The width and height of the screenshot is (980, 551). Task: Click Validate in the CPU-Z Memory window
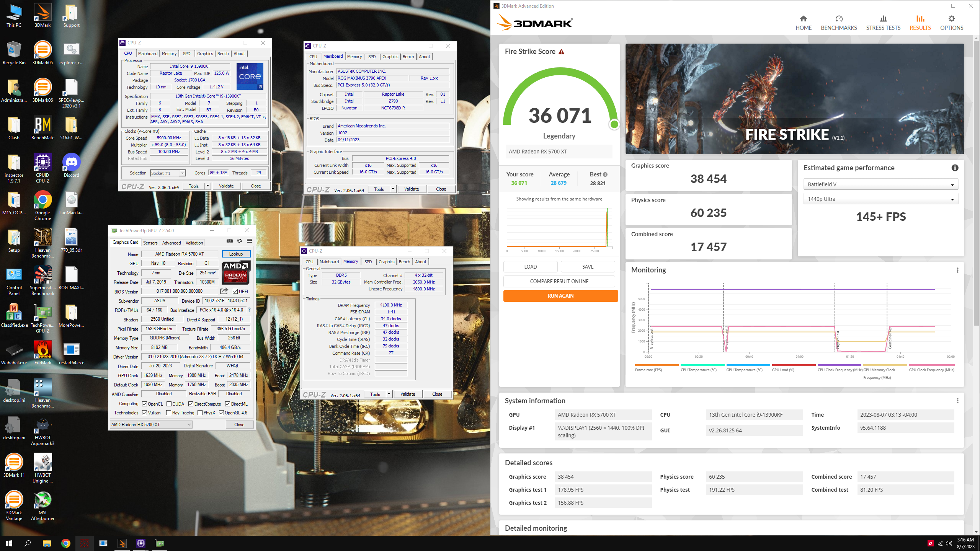[x=407, y=394]
